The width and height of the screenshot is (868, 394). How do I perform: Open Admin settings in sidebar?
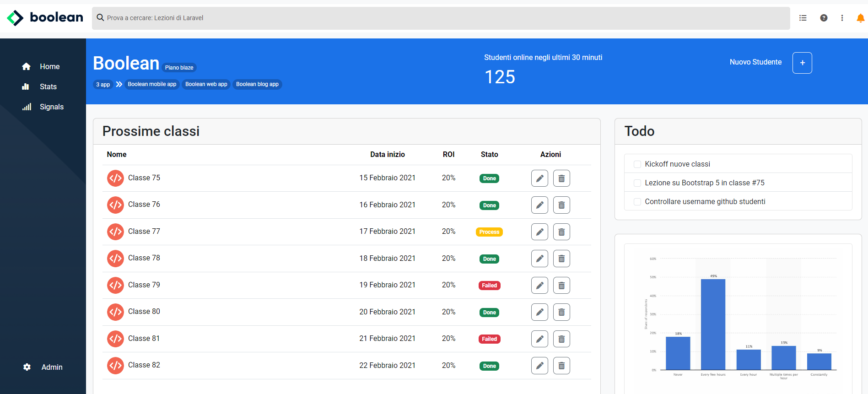[x=43, y=367]
